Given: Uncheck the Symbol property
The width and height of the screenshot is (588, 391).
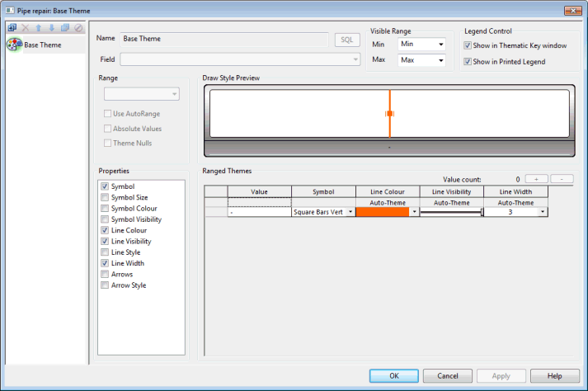Looking at the screenshot, I should click(105, 186).
